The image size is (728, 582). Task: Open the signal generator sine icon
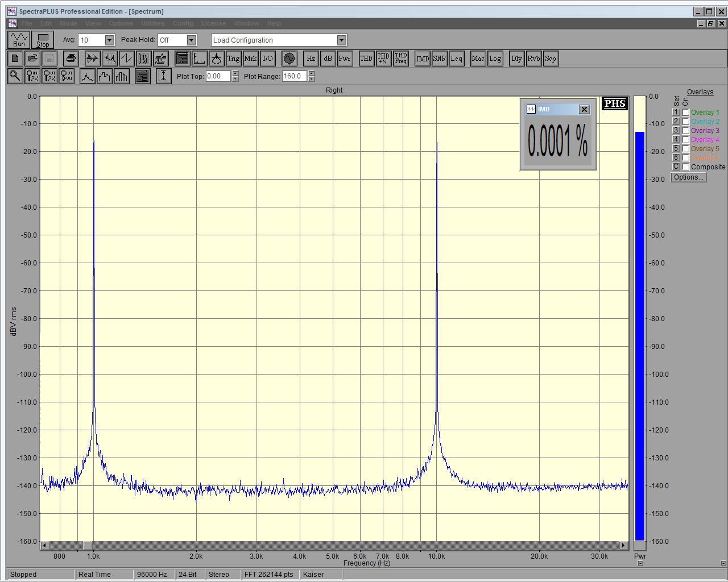[289, 59]
